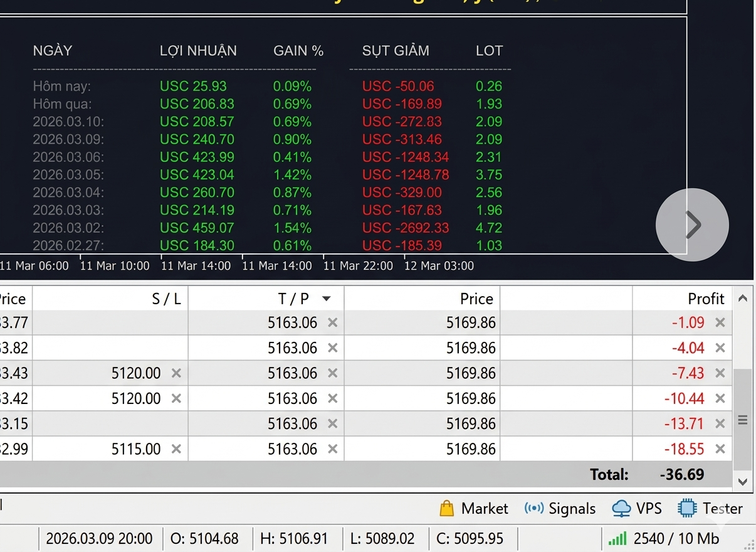The width and height of the screenshot is (756, 552).
Task: Remove take profit on the -18.55 row
Action: pos(332,449)
